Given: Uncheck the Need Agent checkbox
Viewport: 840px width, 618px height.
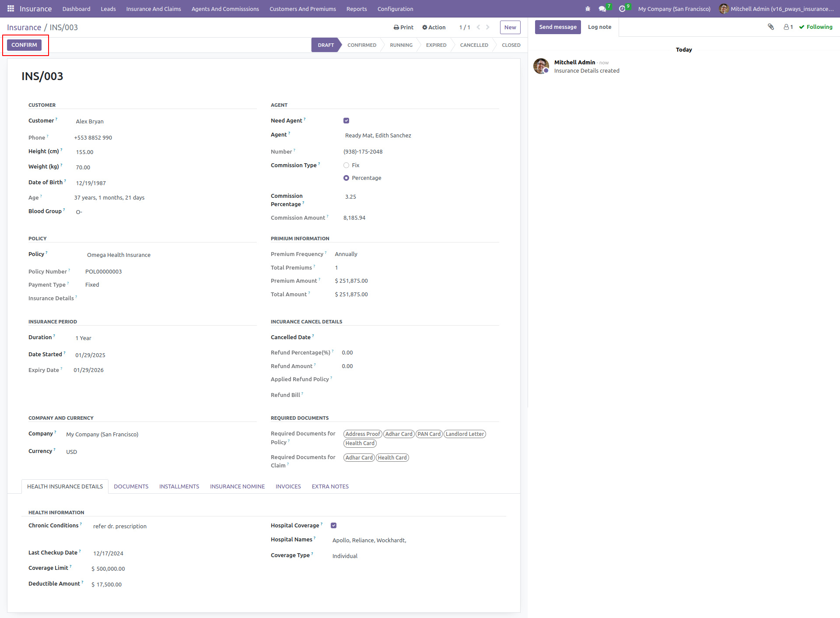Looking at the screenshot, I should click(x=346, y=121).
